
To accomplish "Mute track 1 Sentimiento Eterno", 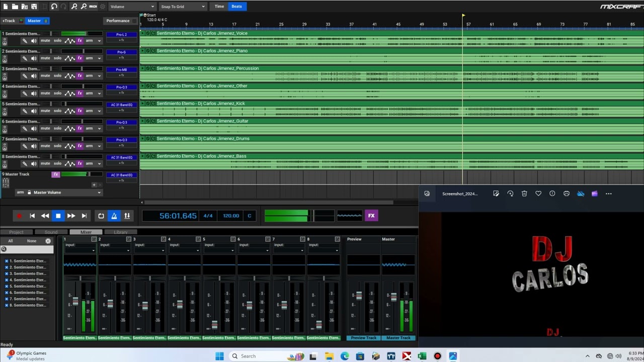I will point(45,40).
